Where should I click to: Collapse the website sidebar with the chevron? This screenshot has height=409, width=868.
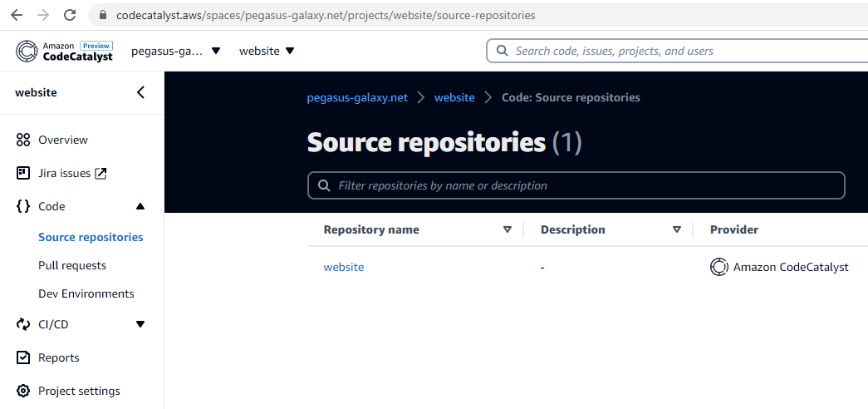click(x=140, y=92)
